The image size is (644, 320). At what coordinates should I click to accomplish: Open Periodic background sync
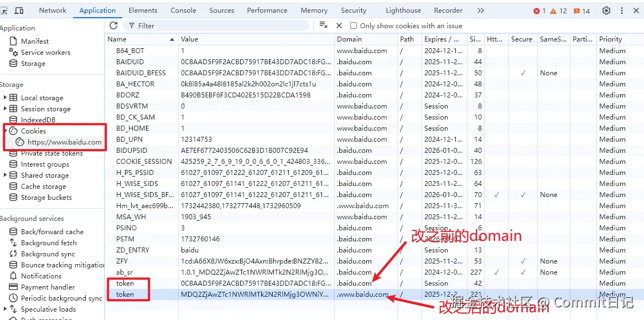[61, 298]
